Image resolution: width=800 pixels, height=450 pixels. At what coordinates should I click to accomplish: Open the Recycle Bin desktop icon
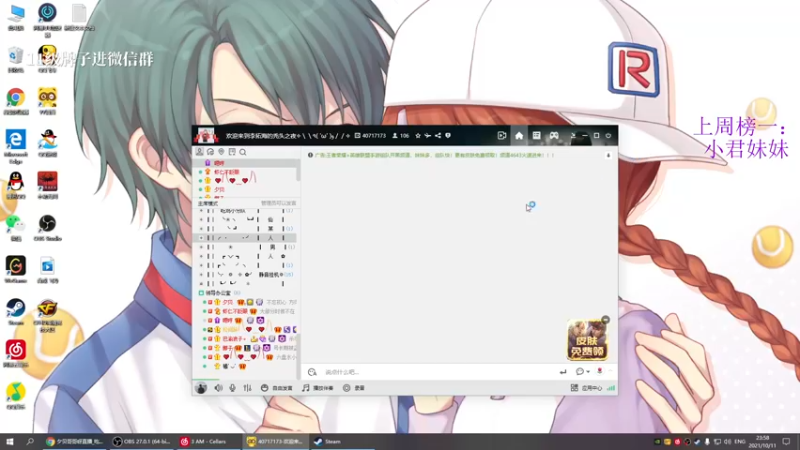(16, 59)
